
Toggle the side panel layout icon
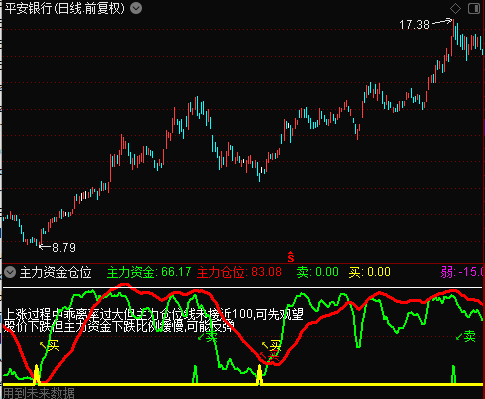pyautogui.click(x=473, y=9)
